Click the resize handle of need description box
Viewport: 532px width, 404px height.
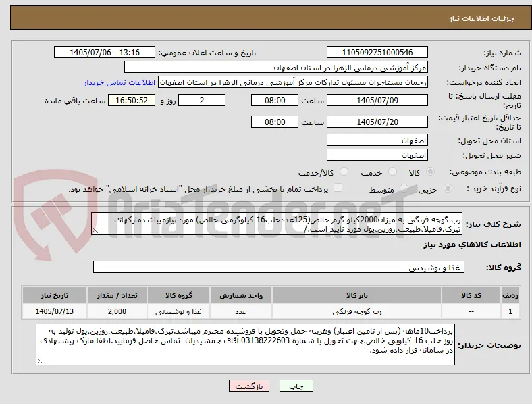95,232
